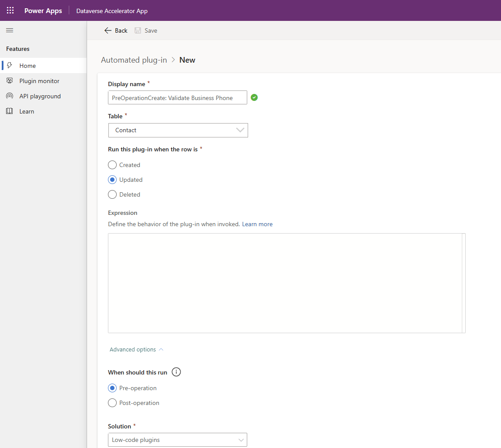This screenshot has width=501, height=448.
Task: Click the info icon beside When should this run
Action: [x=176, y=372]
